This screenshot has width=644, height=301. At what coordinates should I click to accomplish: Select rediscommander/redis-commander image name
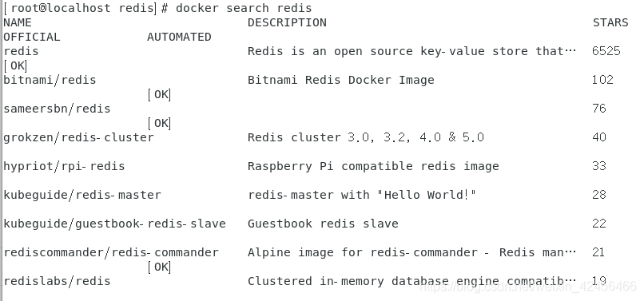click(x=111, y=252)
